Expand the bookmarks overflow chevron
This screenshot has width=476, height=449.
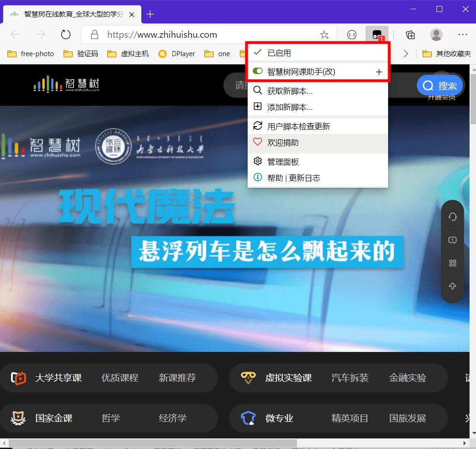[406, 54]
